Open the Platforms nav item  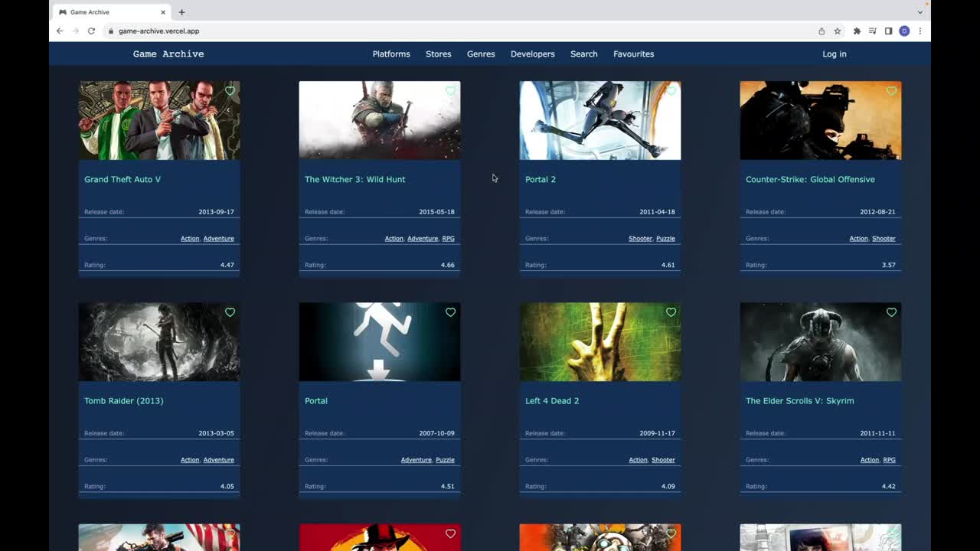pos(391,54)
